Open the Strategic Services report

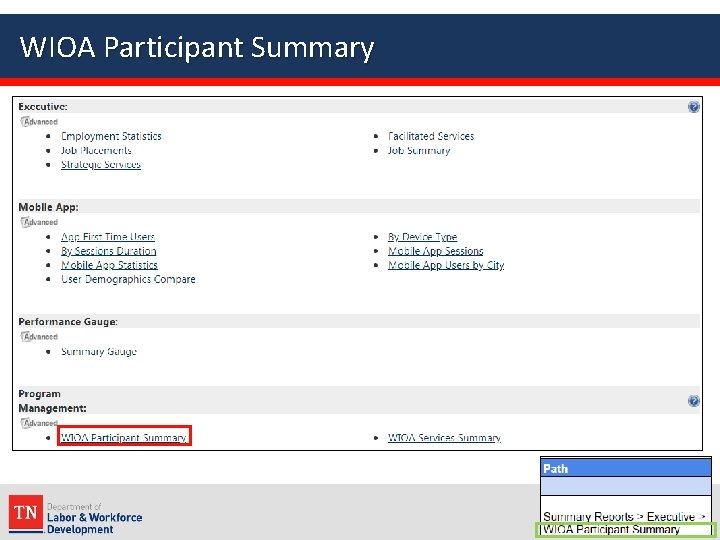[101, 165]
